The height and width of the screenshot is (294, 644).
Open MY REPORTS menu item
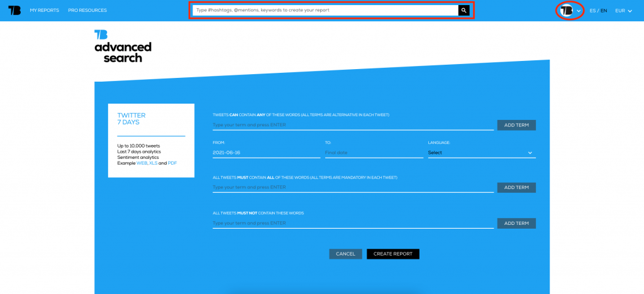[45, 10]
